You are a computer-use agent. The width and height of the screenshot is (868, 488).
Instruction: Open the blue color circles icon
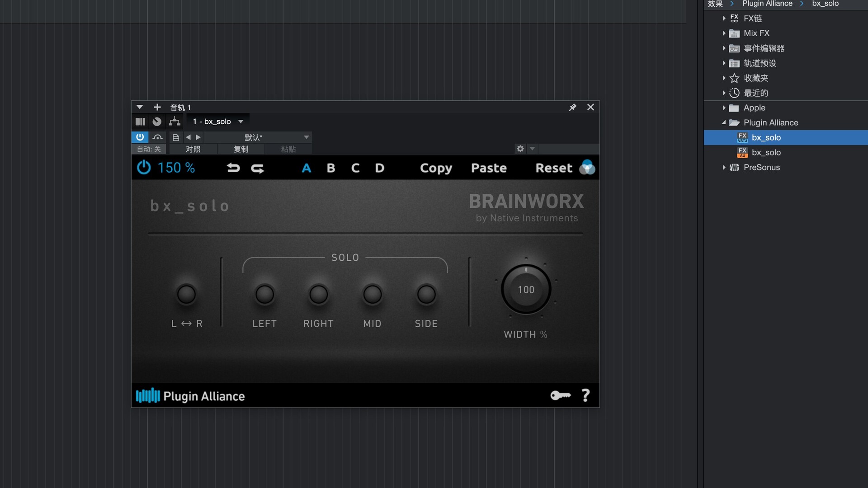587,167
